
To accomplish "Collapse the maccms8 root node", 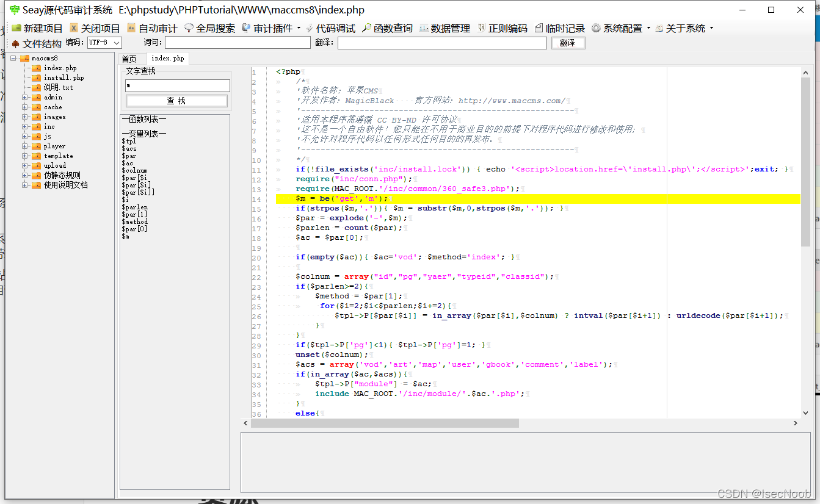I will 13,59.
